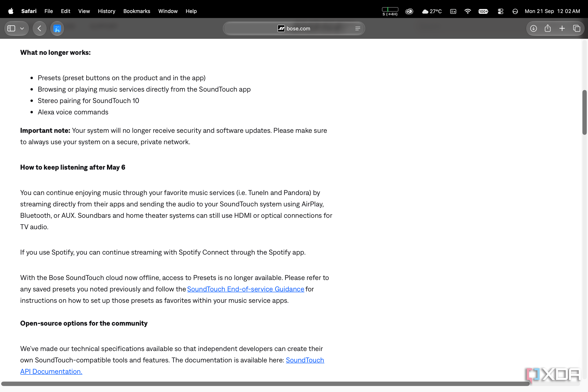Open the Apple menu
Image resolution: width=588 pixels, height=392 pixels.
coord(11,11)
